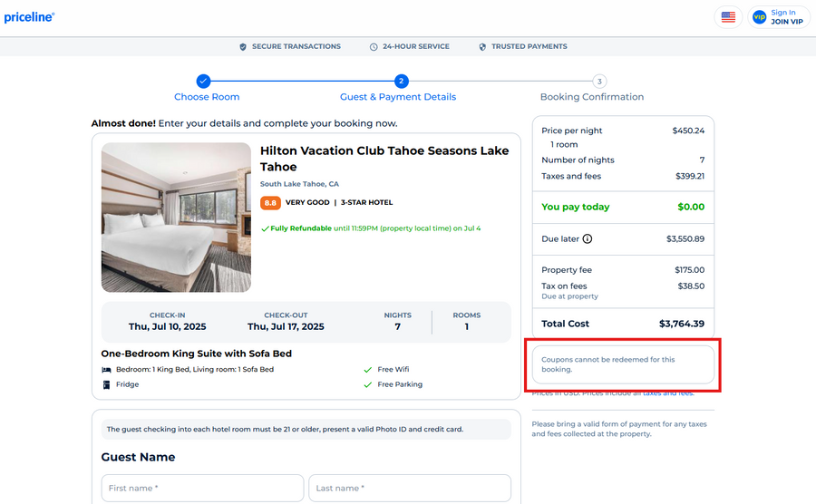Screen dimensions: 816x504
Task: Click the Secure Transactions shield icon
Action: 243,46
